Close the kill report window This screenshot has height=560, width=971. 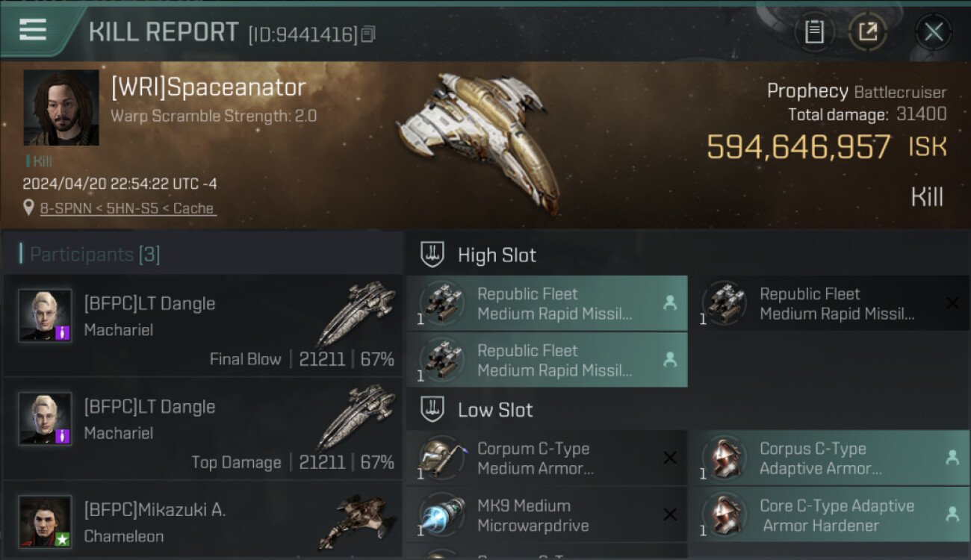pyautogui.click(x=933, y=31)
